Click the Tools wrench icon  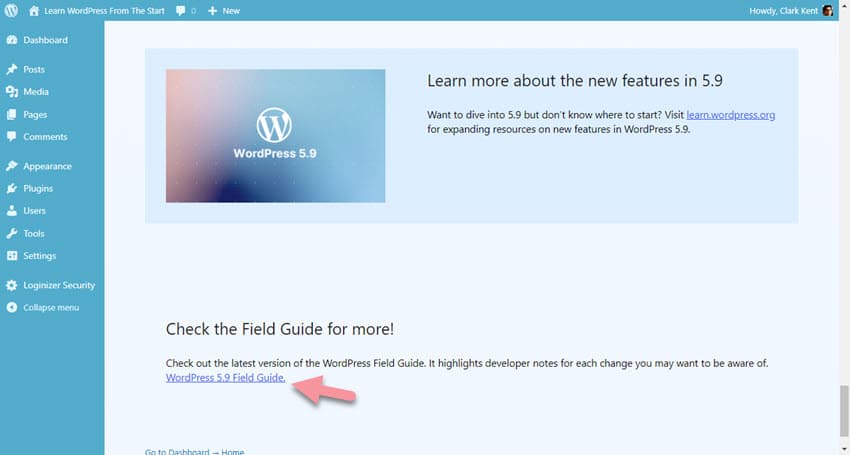(12, 233)
